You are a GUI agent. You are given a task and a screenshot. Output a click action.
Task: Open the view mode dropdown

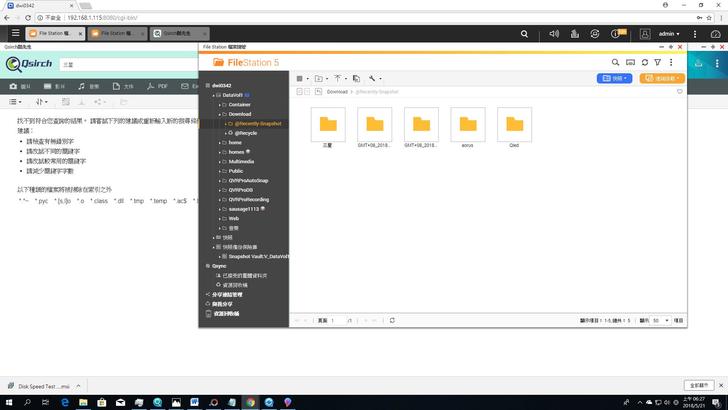(x=301, y=78)
